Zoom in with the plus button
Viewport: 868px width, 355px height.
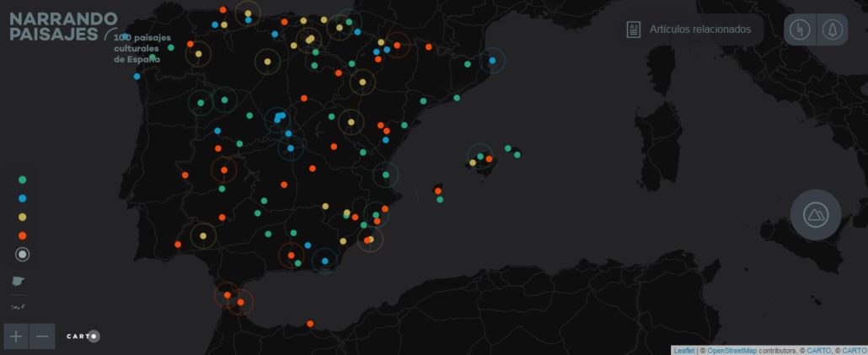click(x=16, y=336)
